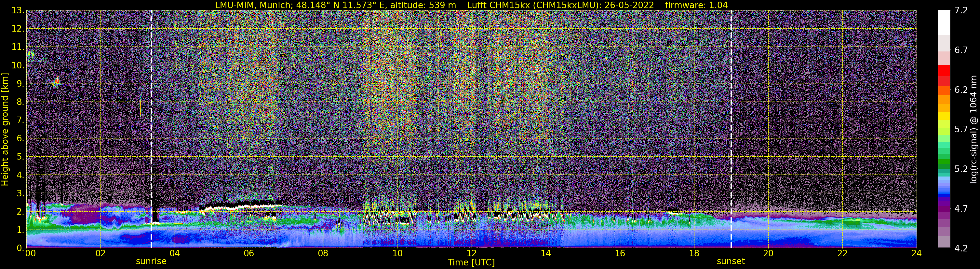Image resolution: width=980 pixels, height=269 pixels.
Task: Click the time axis tick '24'
Action: pyautogui.click(x=917, y=253)
